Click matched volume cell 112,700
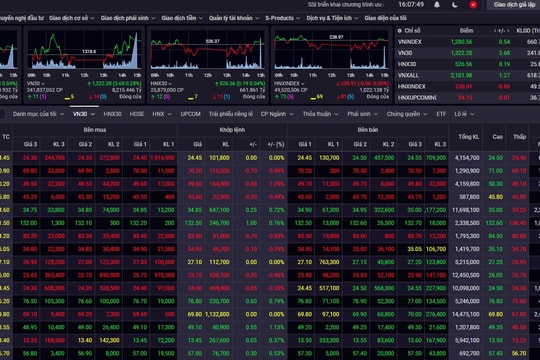Viewport: 540px width, 360px height. pos(219,262)
